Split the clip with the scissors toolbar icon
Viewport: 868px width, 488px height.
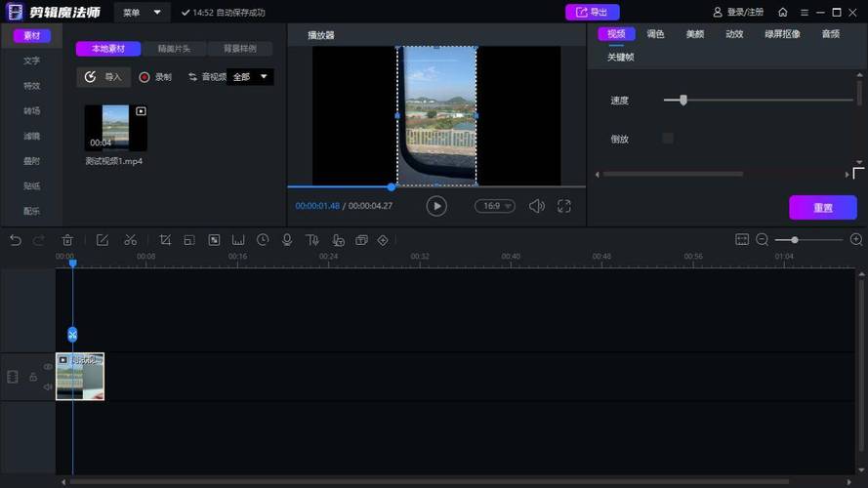pos(131,240)
